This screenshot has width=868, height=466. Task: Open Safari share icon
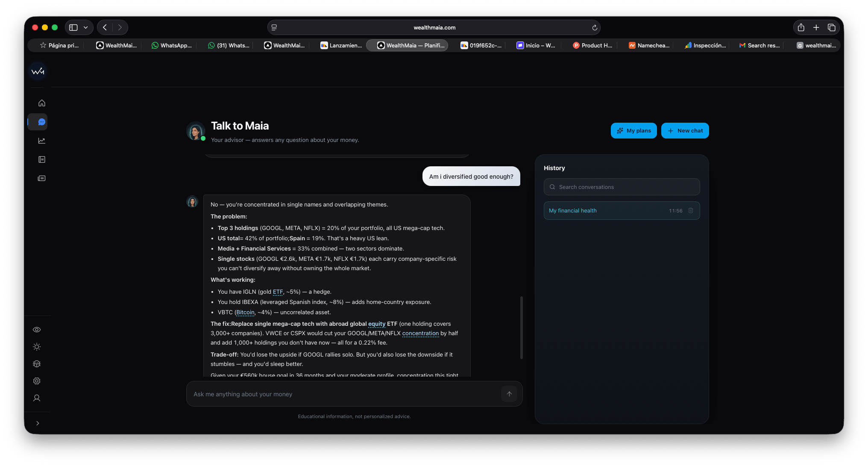click(x=801, y=27)
